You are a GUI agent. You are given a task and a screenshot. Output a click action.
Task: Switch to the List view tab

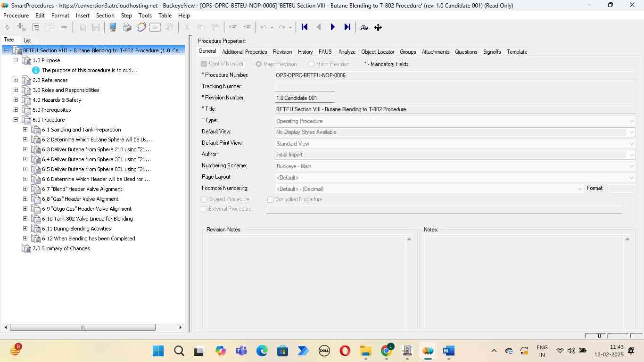[27, 41]
